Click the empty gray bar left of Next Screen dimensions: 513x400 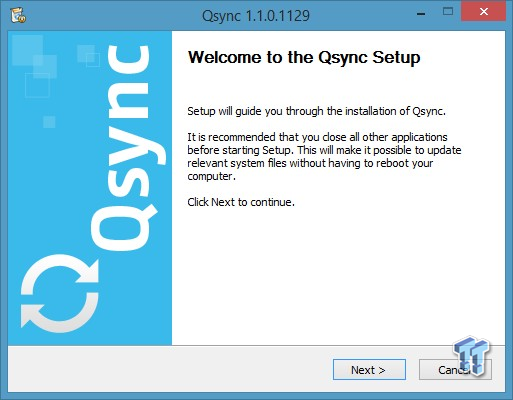(x=170, y=369)
